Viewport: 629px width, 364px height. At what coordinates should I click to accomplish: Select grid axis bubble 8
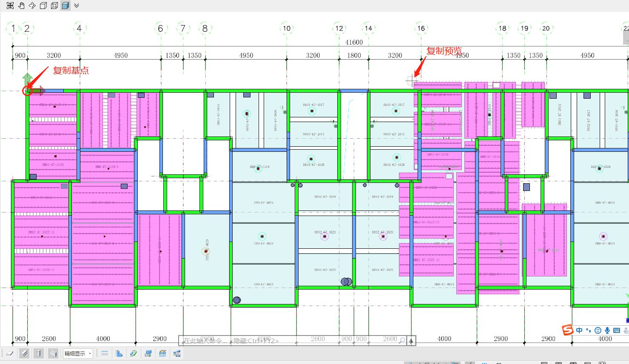(205, 28)
